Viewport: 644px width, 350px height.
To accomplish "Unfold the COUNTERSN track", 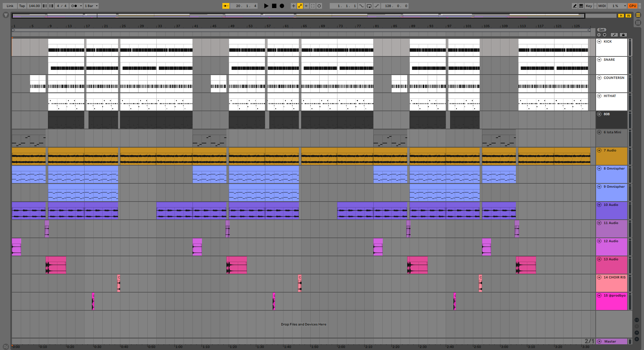I will (599, 78).
